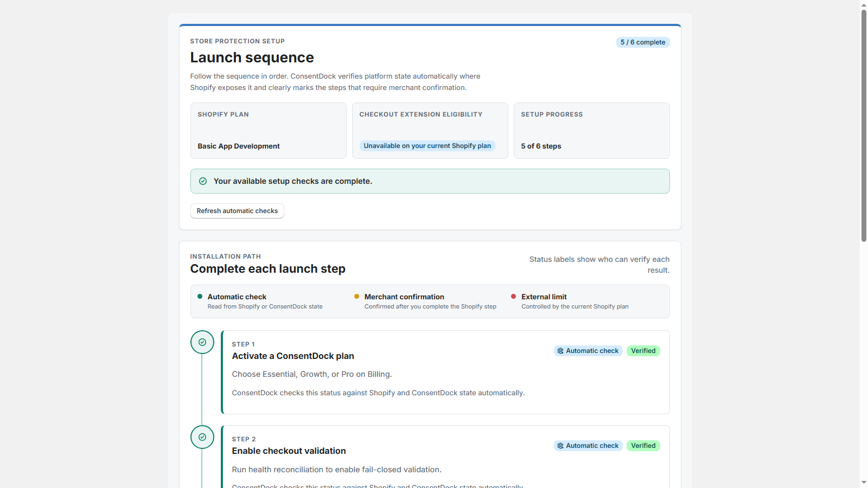Click the gear icon in Step 2's Automatic check badge
The image size is (868, 488).
pos(560,446)
